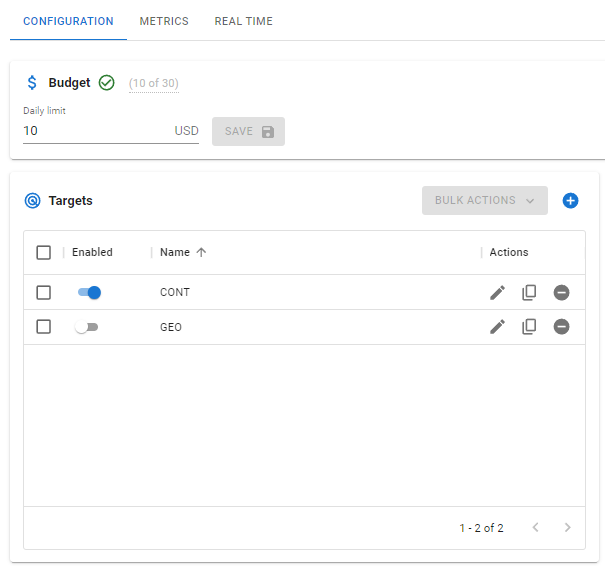Duplicate the GEO target using copy icon
The width and height of the screenshot is (605, 571).
click(x=529, y=327)
